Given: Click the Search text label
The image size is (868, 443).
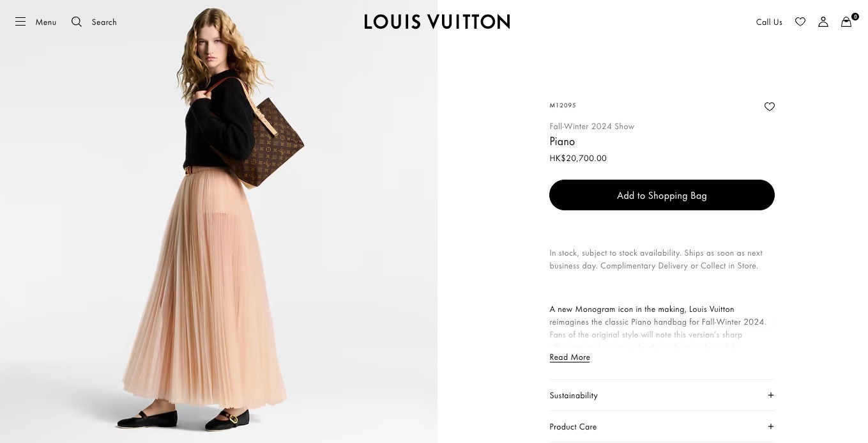Looking at the screenshot, I should 104,22.
